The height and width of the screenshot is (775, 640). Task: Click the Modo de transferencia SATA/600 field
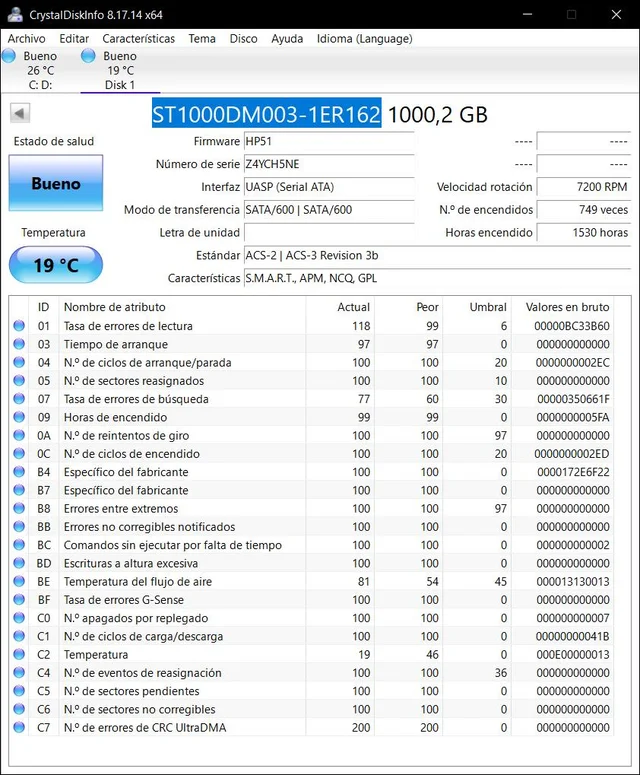pyautogui.click(x=329, y=210)
